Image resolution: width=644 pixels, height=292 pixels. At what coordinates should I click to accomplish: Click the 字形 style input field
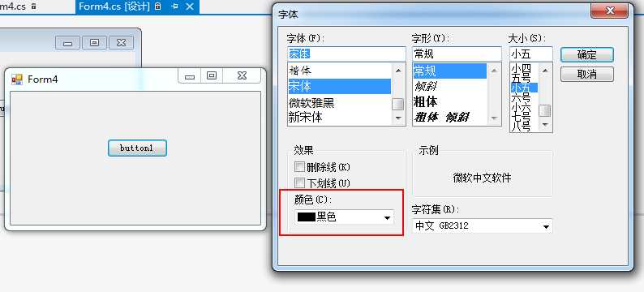[x=457, y=54]
